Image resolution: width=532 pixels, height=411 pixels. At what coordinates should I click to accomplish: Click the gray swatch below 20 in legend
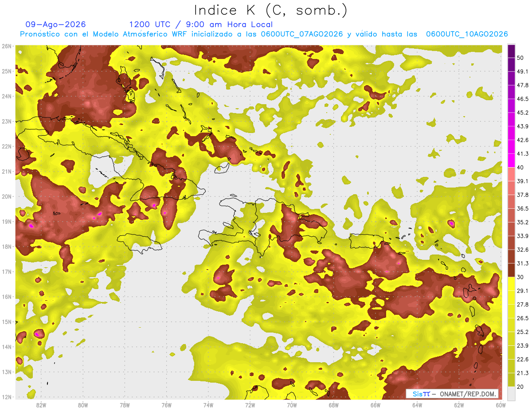[511, 393]
